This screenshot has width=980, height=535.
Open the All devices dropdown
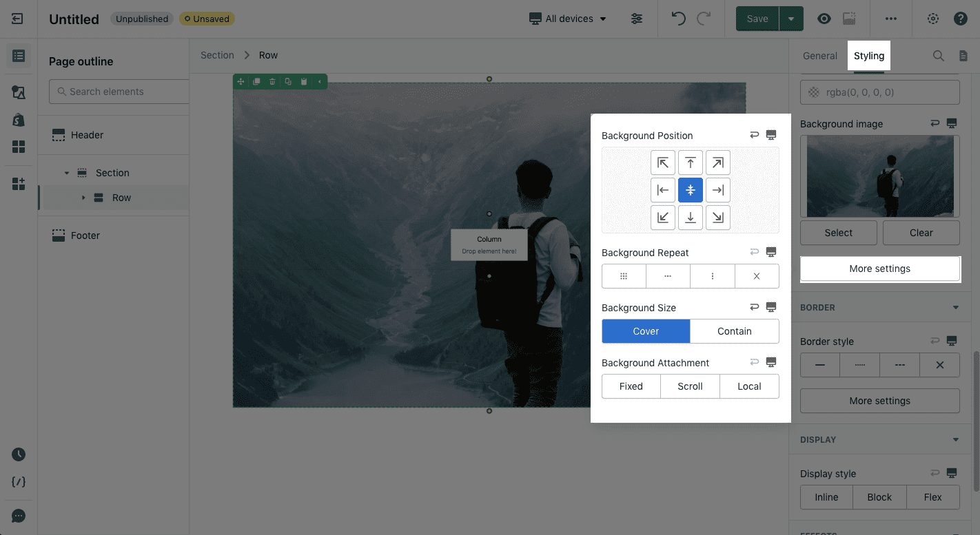pos(568,19)
